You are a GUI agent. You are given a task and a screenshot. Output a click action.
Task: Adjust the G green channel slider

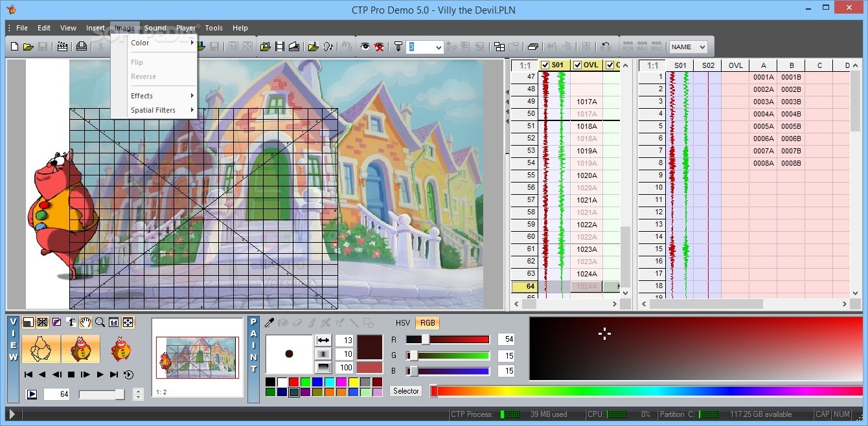pyautogui.click(x=448, y=355)
